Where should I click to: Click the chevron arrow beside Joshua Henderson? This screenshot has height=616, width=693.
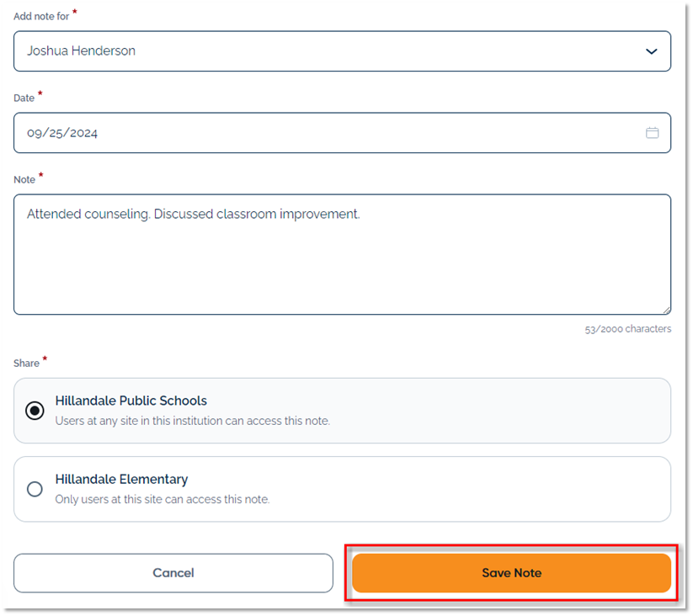[x=651, y=51]
